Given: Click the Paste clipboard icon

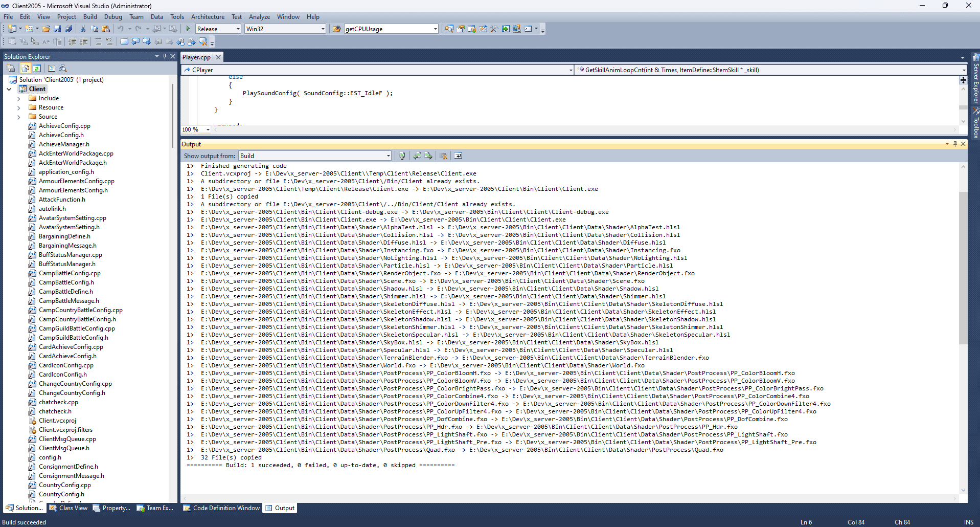Looking at the screenshot, I should 106,29.
